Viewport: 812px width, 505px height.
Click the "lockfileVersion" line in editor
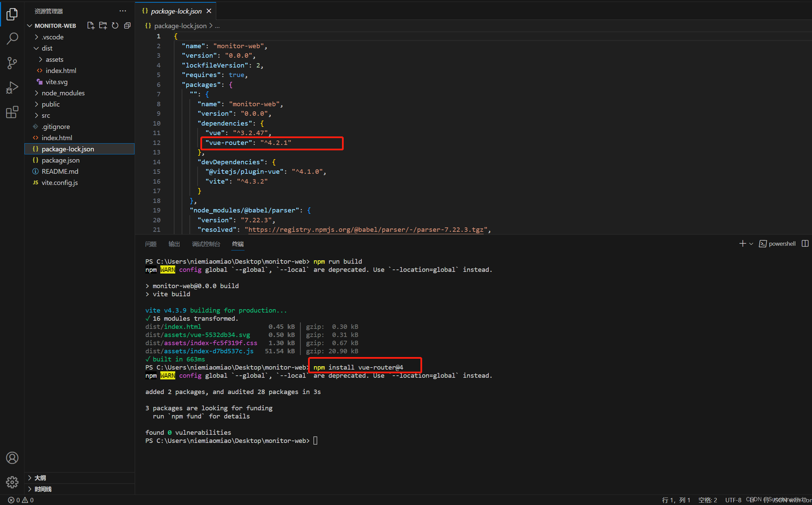pyautogui.click(x=222, y=65)
